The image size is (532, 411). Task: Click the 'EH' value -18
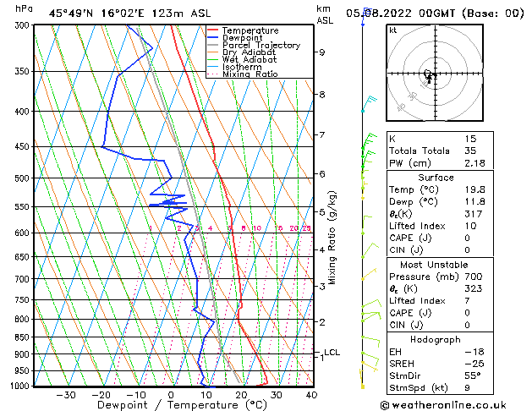[x=474, y=352]
